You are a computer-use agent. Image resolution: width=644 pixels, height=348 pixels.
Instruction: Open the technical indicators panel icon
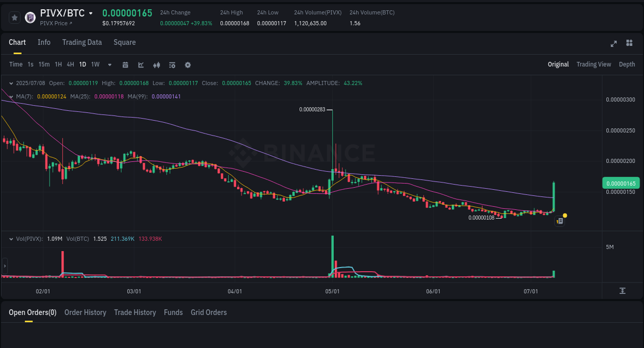pos(172,64)
